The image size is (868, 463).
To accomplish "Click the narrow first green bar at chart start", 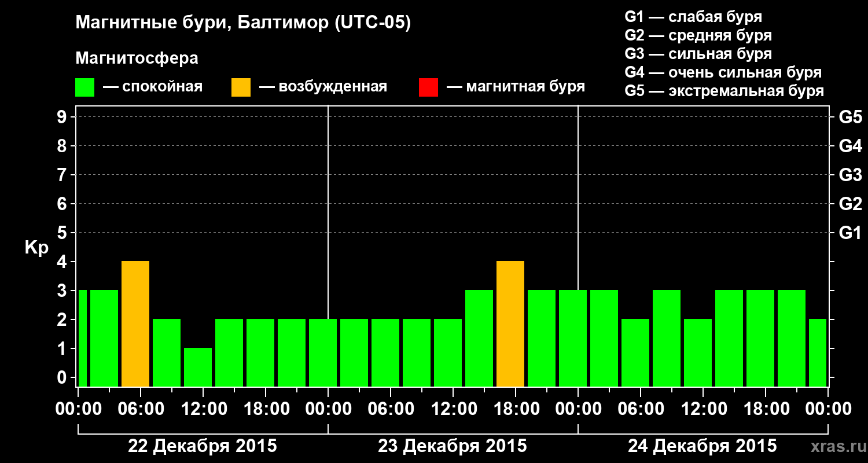I will click(x=82, y=338).
